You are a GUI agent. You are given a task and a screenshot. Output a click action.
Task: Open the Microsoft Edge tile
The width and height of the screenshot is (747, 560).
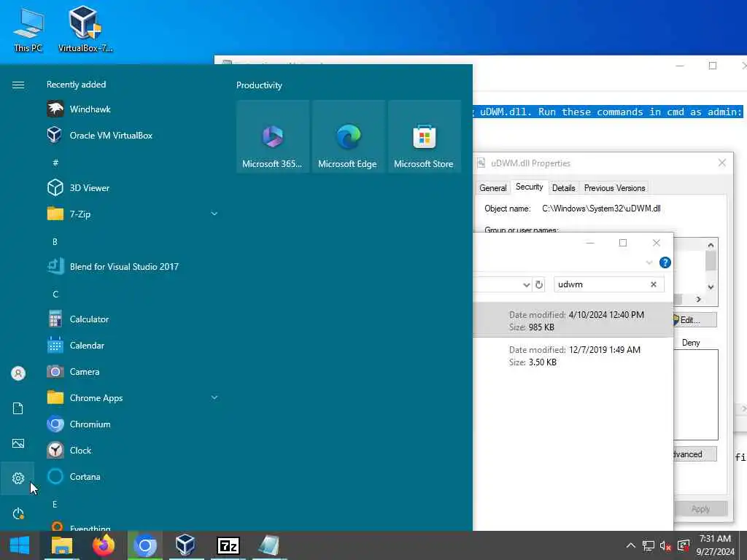click(348, 136)
